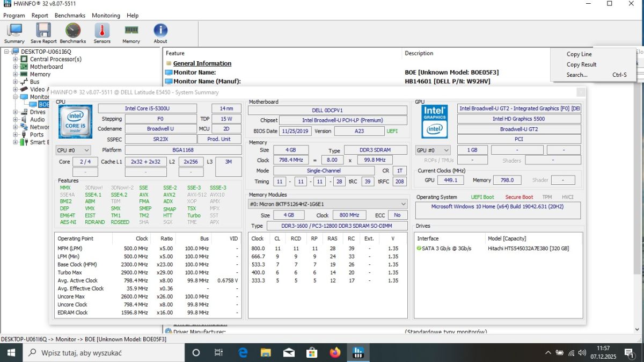The height and width of the screenshot is (362, 644).
Task: Open the Help menu
Action: (x=133, y=16)
